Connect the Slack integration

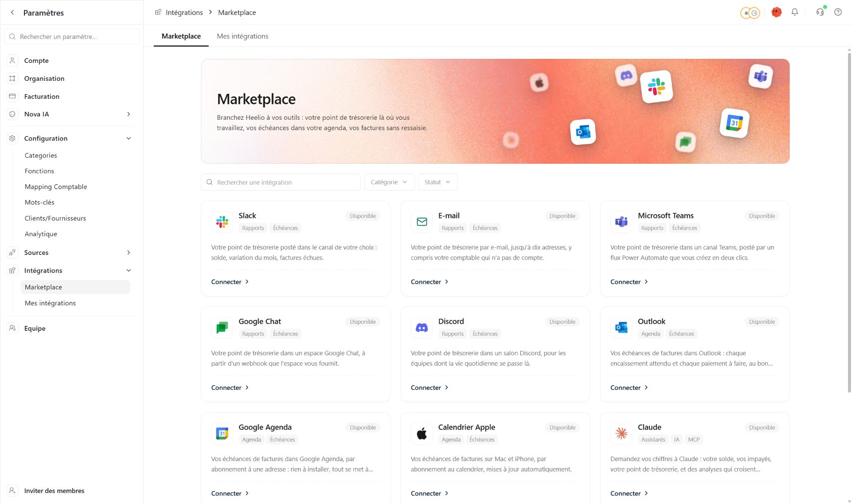pos(230,282)
